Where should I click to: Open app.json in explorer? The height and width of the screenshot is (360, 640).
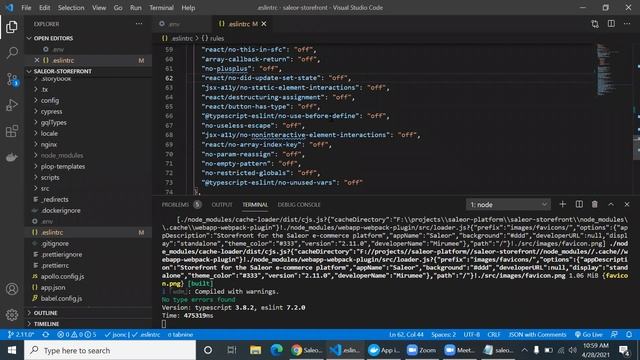point(53,288)
